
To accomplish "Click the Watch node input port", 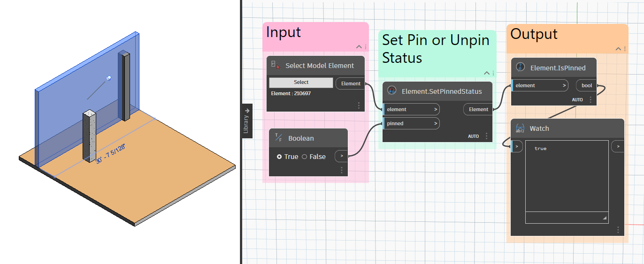I will coord(517,147).
